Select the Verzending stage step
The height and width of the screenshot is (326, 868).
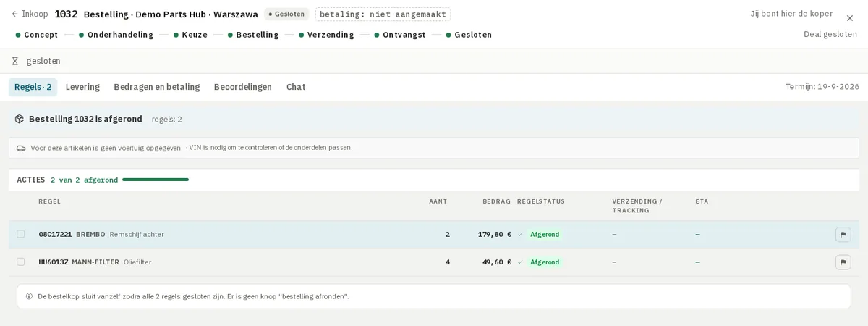click(326, 35)
